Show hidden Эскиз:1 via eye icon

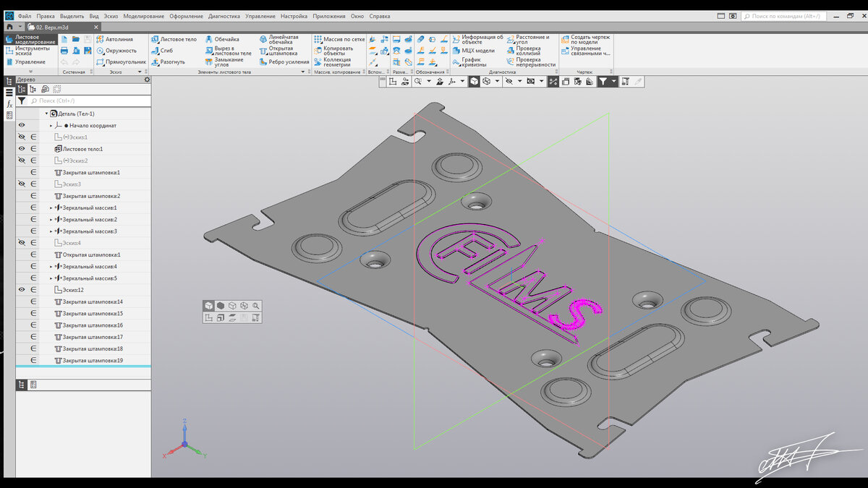tap(22, 137)
